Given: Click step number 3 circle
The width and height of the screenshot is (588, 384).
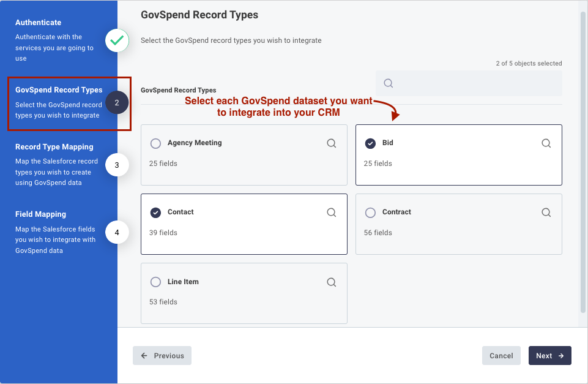Looking at the screenshot, I should tap(117, 165).
